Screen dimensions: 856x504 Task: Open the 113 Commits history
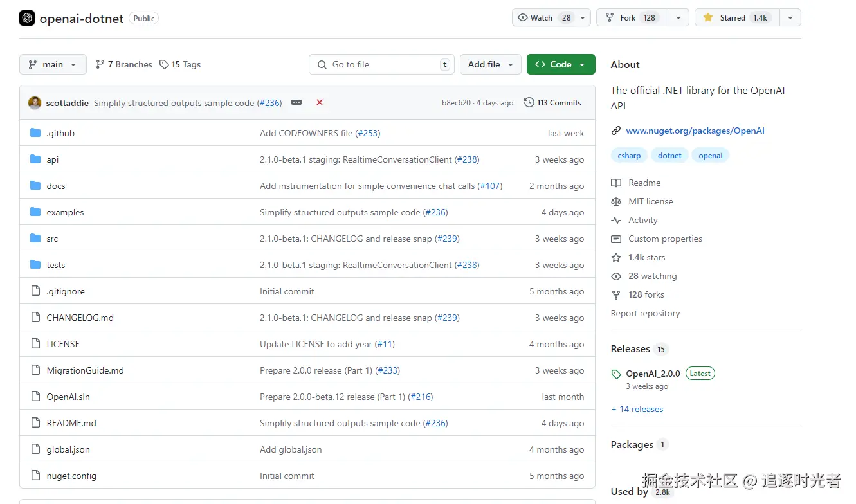click(x=552, y=103)
